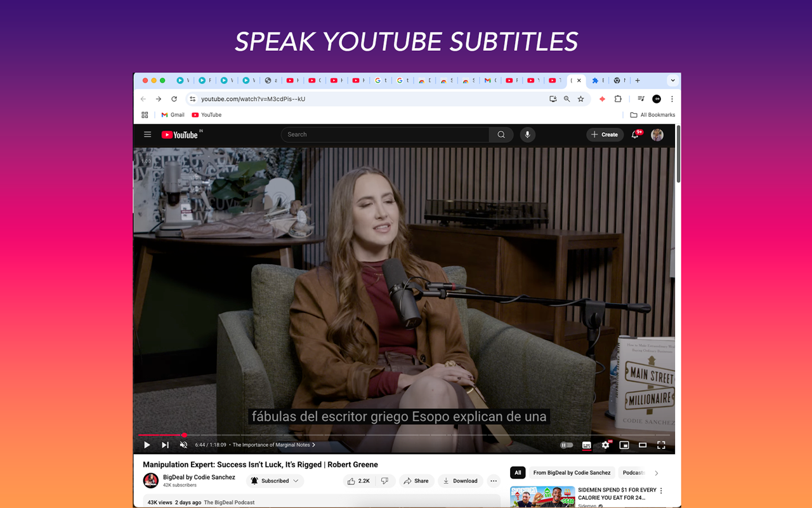Open the BigDeal by Codie Sanchez channel link

coord(199,477)
